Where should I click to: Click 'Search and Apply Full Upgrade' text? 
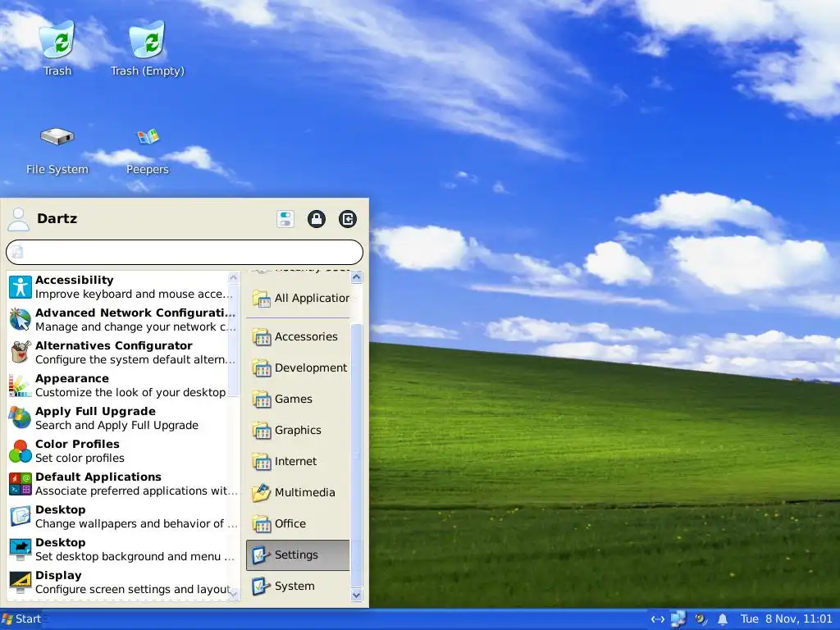[x=116, y=426]
